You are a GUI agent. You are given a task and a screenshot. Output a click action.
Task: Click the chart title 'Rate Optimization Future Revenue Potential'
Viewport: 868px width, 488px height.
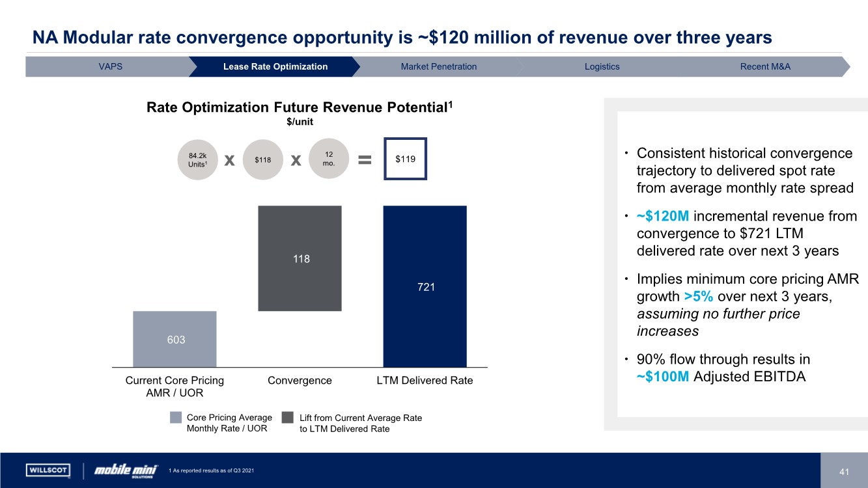pyautogui.click(x=300, y=107)
